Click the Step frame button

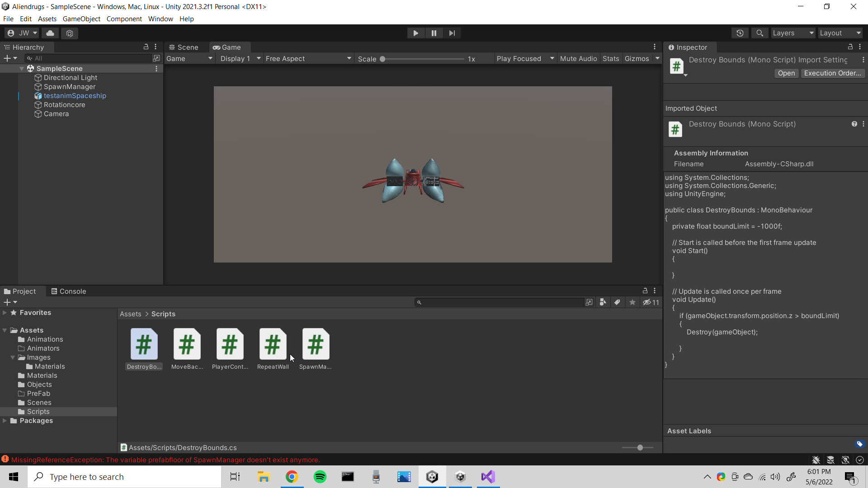452,33
